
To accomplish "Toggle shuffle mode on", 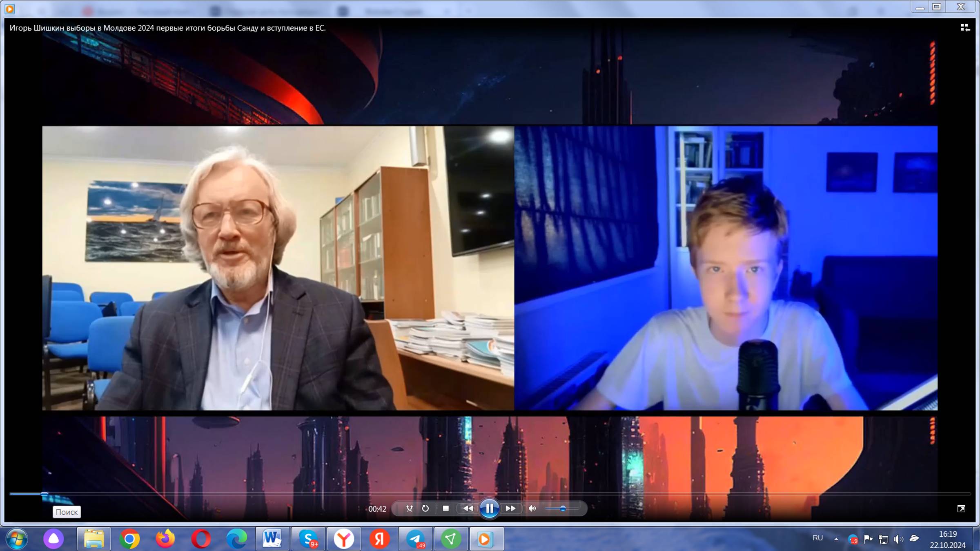I will point(409,508).
